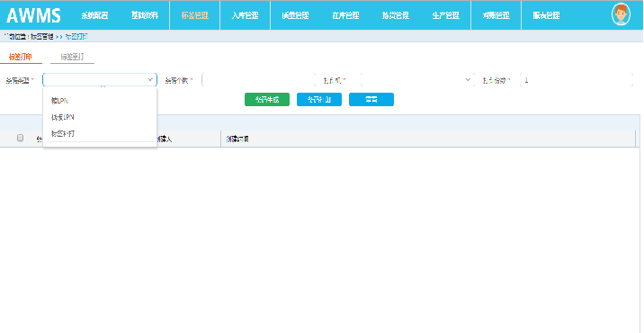Switch to the active orange 标签打印 tab
The image size is (644, 333).
click(x=21, y=57)
